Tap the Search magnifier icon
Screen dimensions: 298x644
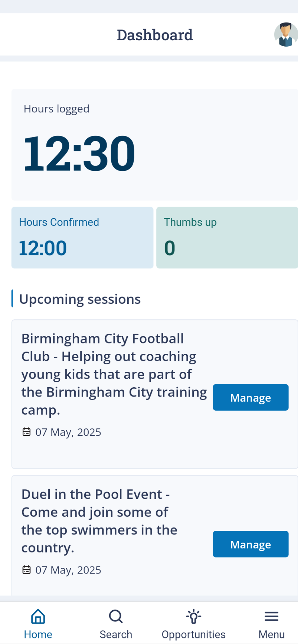coord(116,616)
